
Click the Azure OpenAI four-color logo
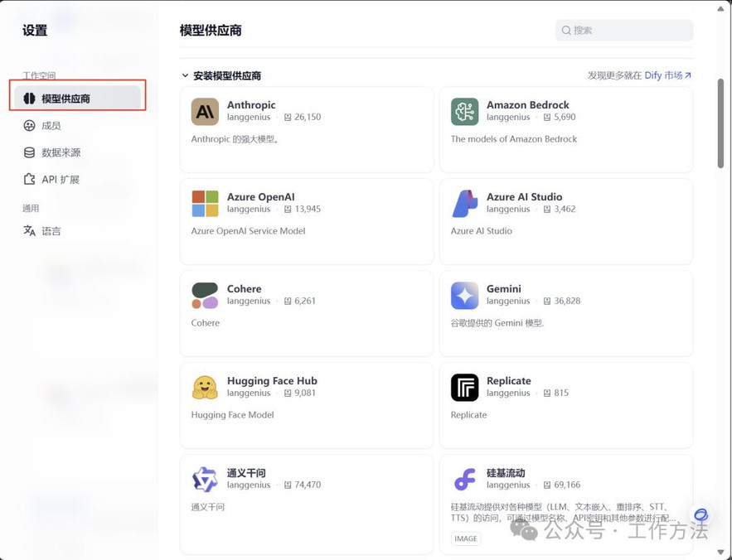(205, 204)
